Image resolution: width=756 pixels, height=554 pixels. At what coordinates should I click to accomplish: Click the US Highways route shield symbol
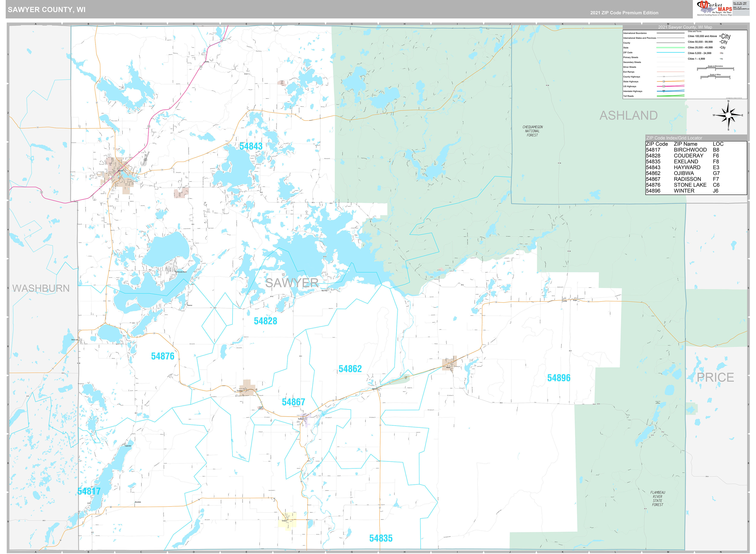[664, 87]
